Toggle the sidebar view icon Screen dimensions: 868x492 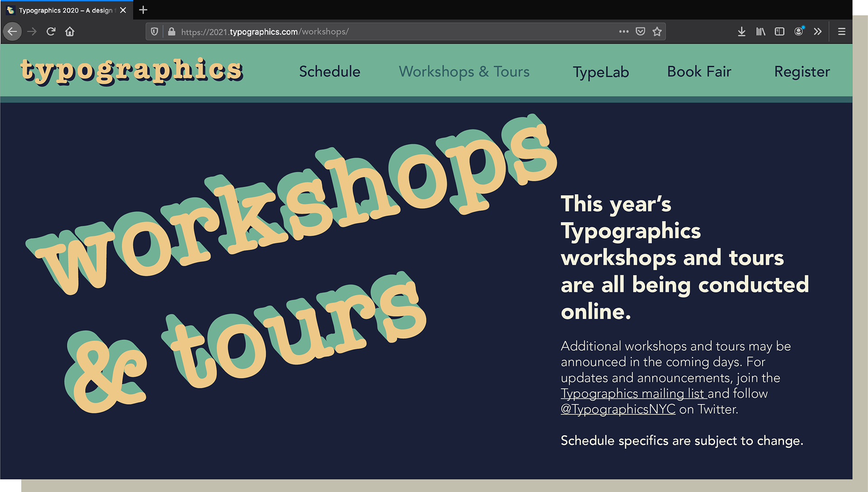coord(779,32)
